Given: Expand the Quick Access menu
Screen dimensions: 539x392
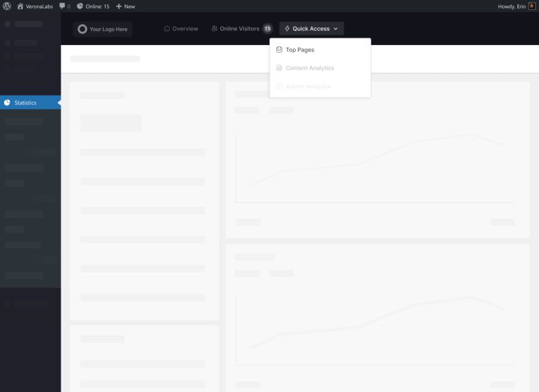Looking at the screenshot, I should click(311, 28).
